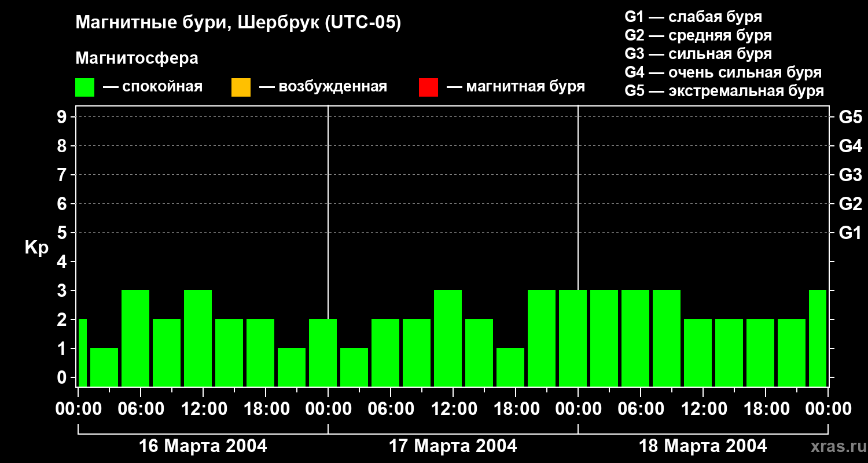
Task: Click the 'G4 — очень сильная буря' line
Action: 723,72
